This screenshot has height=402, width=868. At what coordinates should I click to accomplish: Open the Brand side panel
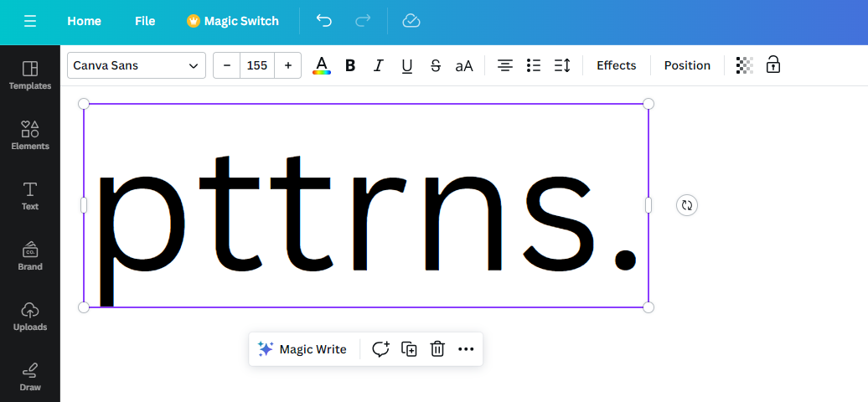point(30,256)
